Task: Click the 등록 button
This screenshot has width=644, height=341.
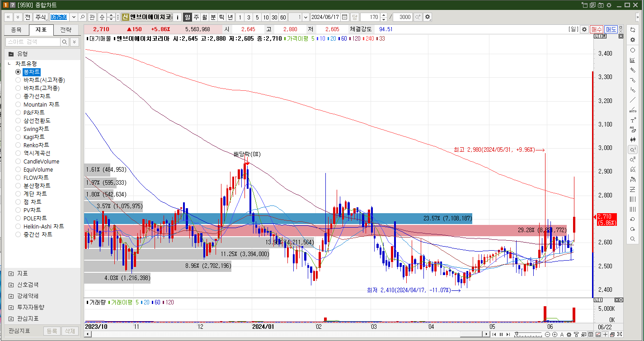Action: (x=52, y=331)
